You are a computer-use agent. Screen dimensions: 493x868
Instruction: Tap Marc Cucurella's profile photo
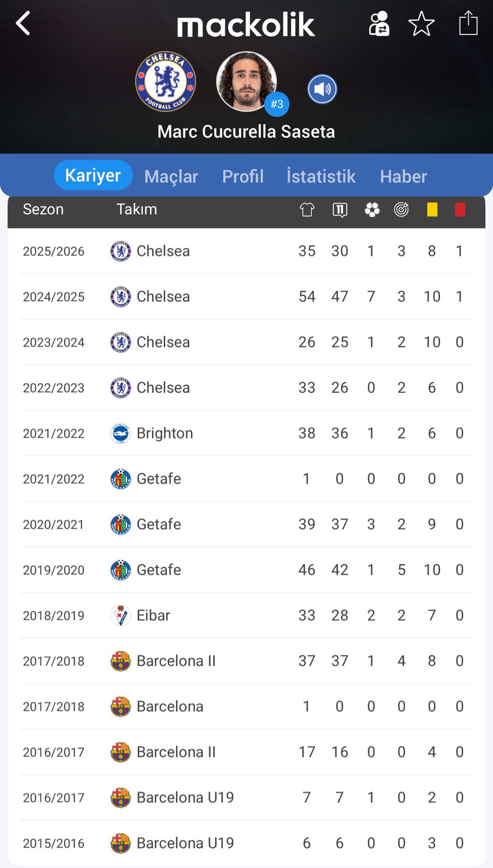246,82
